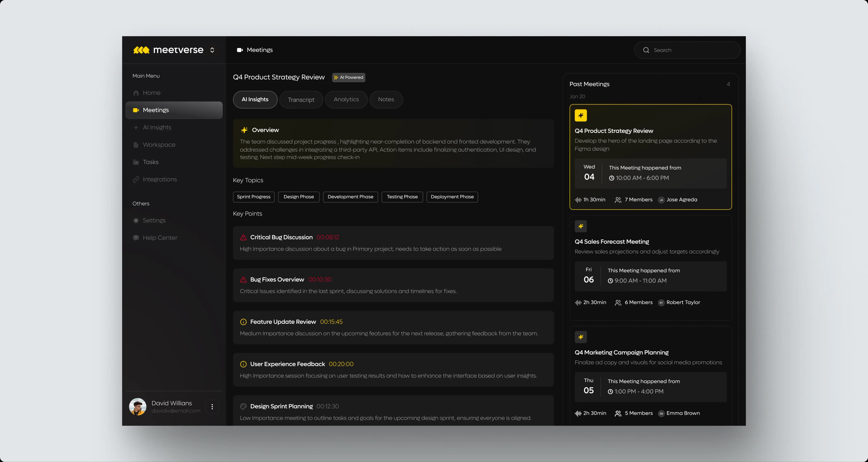Screen dimensions: 868x462
Task: Click the Search input field
Action: tap(691, 50)
